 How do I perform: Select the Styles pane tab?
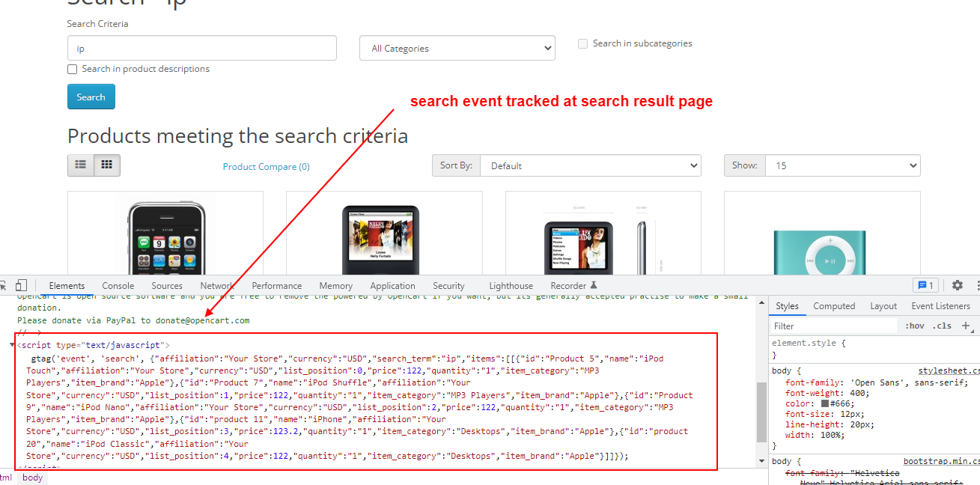[787, 306]
